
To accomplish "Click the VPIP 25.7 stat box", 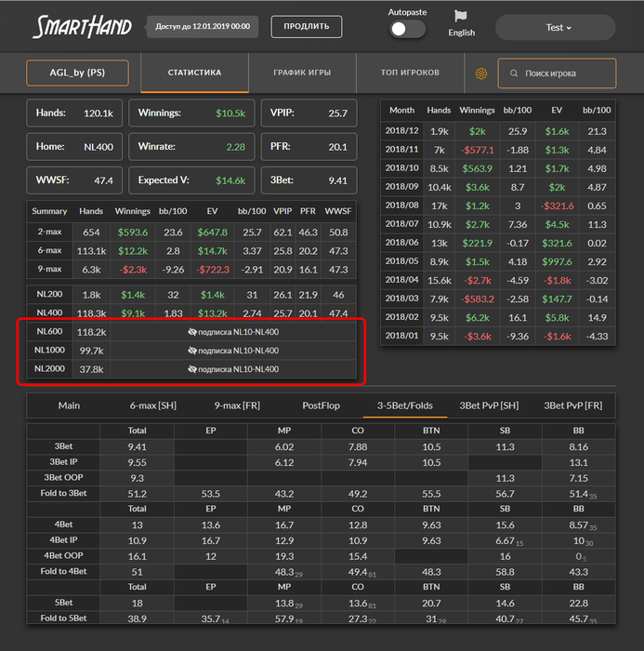I will click(309, 113).
